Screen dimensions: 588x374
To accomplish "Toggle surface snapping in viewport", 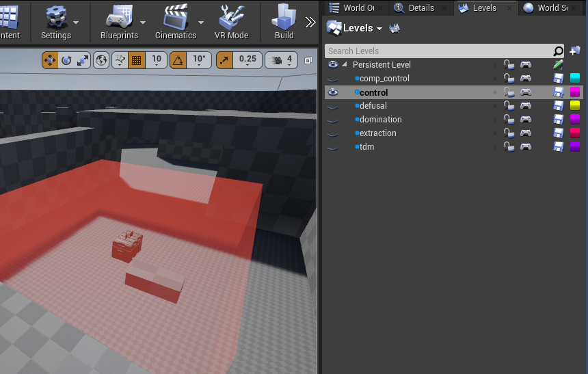I will [120, 60].
